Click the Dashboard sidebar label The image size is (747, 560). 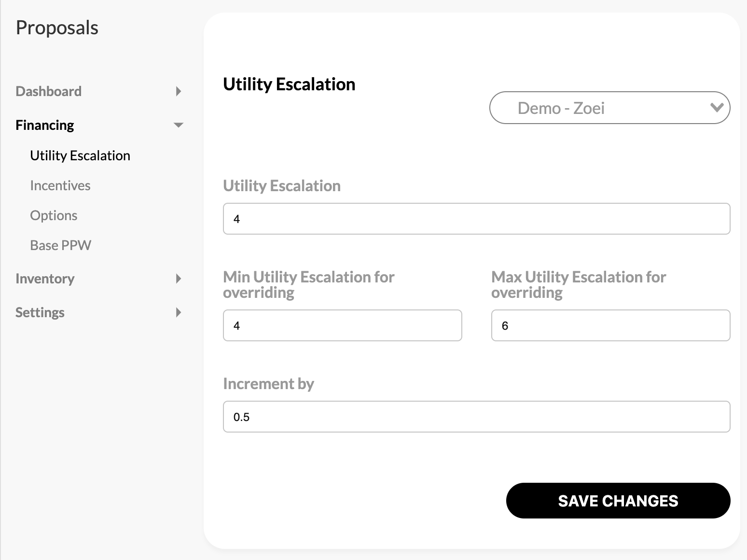(x=49, y=91)
